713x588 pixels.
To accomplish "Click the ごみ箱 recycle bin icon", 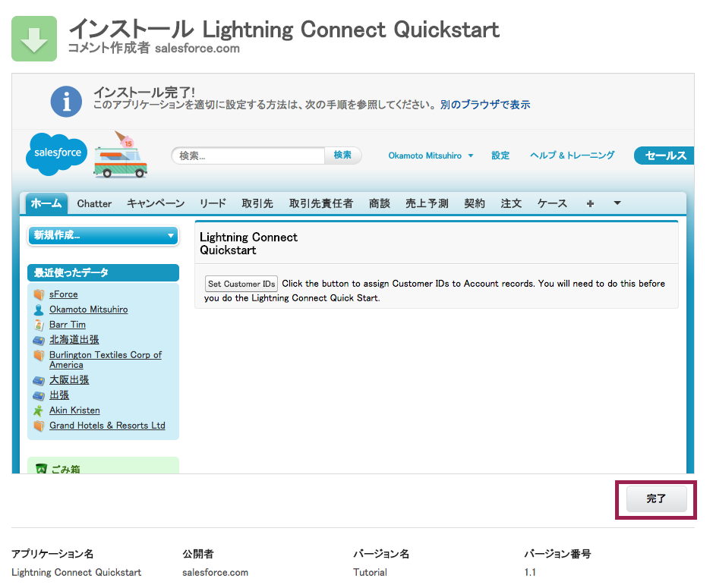I will click(41, 468).
